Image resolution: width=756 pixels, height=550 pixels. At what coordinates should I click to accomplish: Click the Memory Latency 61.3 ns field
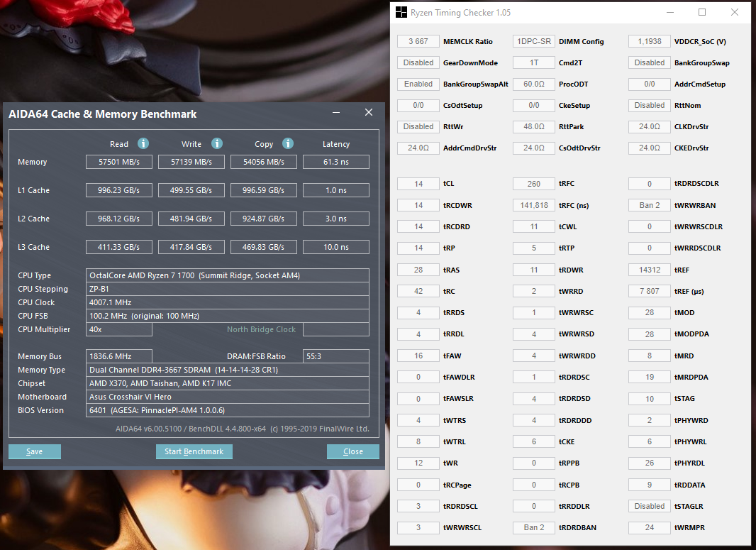point(335,162)
